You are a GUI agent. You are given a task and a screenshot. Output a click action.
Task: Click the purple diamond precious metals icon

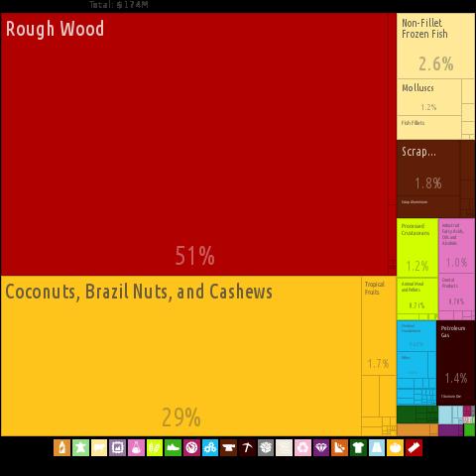[321, 448]
